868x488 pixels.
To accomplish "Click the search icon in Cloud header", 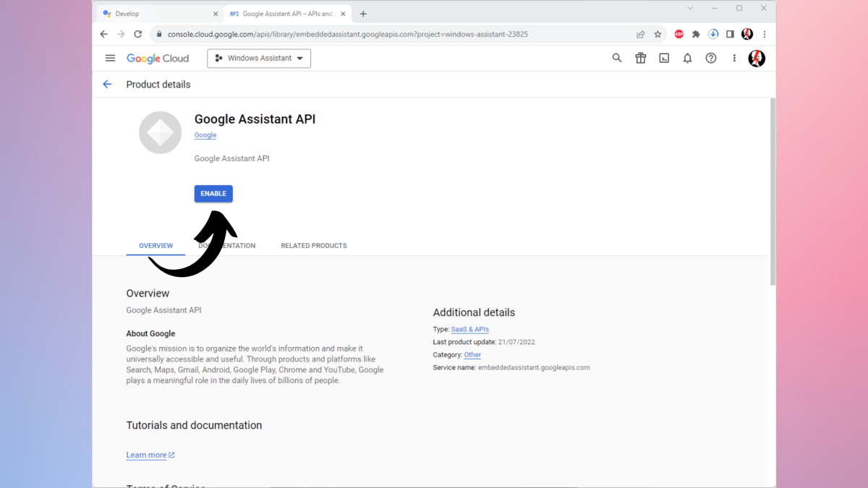I will tap(617, 59).
